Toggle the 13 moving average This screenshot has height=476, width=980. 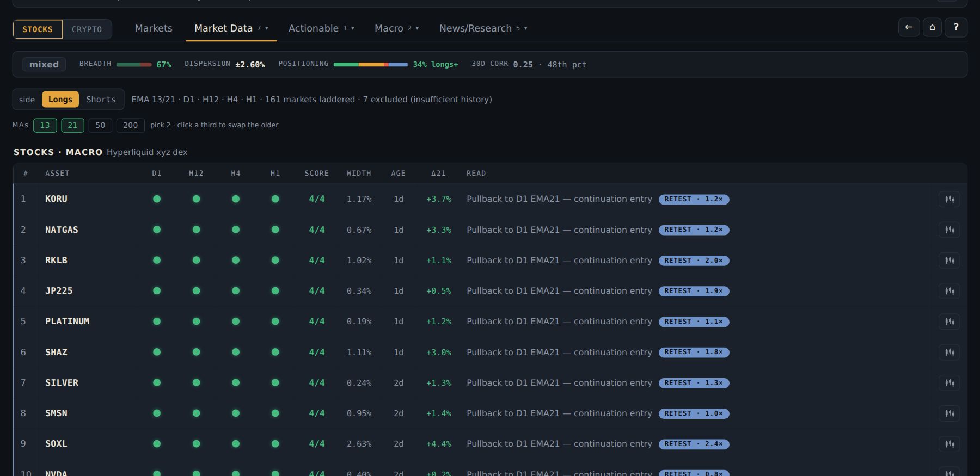[x=45, y=125]
